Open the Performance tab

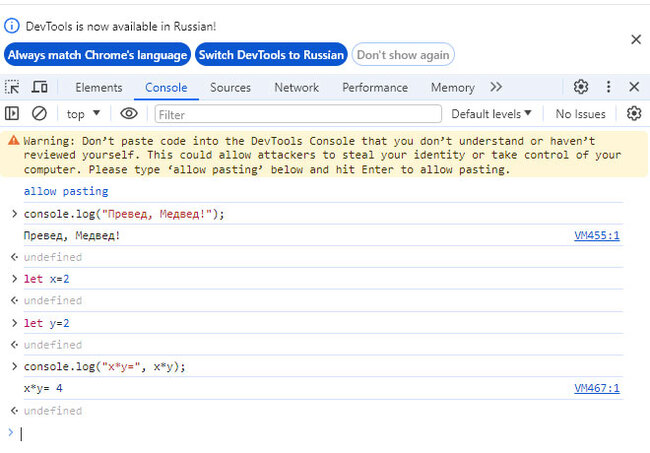(x=375, y=87)
